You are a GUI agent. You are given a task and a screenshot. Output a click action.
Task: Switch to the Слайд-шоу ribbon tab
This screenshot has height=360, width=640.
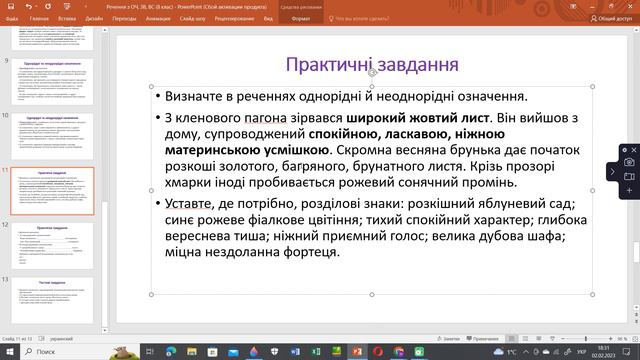tap(192, 19)
